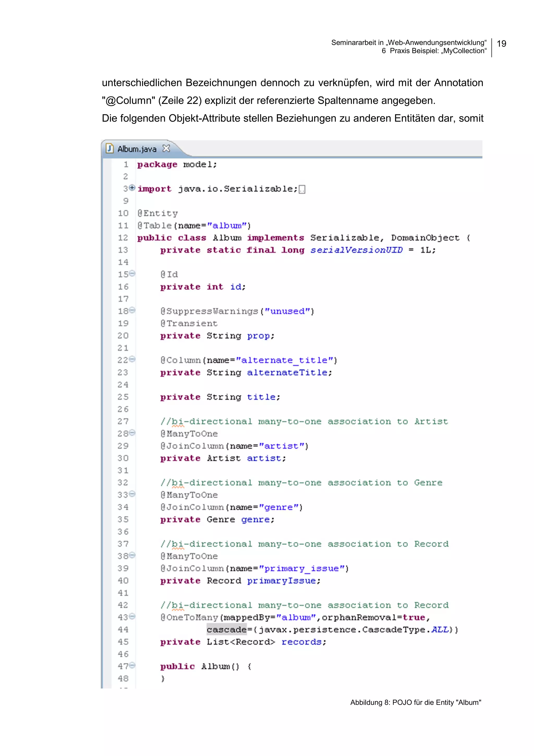The width and height of the screenshot is (534, 756).
Task: Click the highlighted word cascade
Action: click(227, 629)
